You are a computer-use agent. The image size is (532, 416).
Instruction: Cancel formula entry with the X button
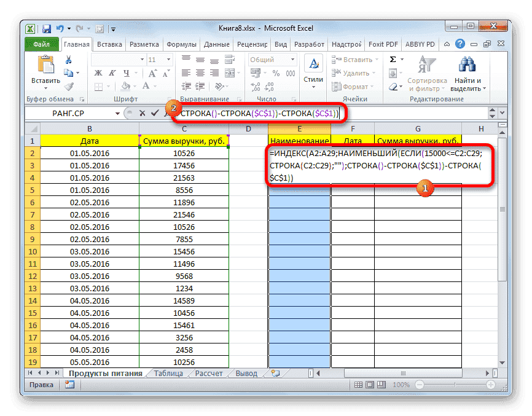point(141,114)
